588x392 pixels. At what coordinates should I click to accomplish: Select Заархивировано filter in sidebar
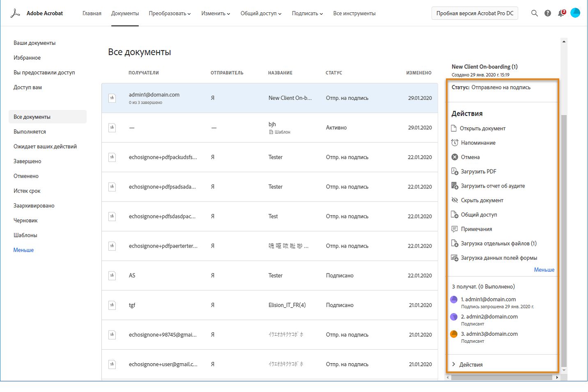pos(34,206)
